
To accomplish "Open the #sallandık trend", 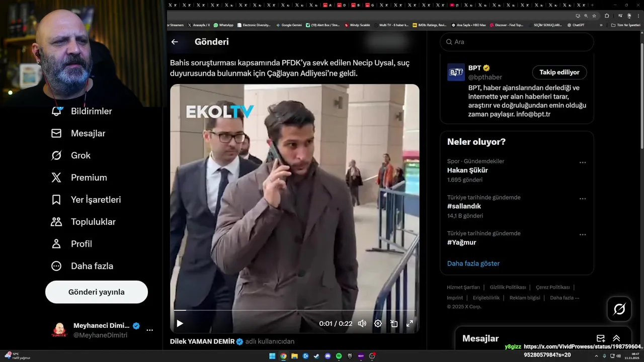I will click(x=464, y=206).
